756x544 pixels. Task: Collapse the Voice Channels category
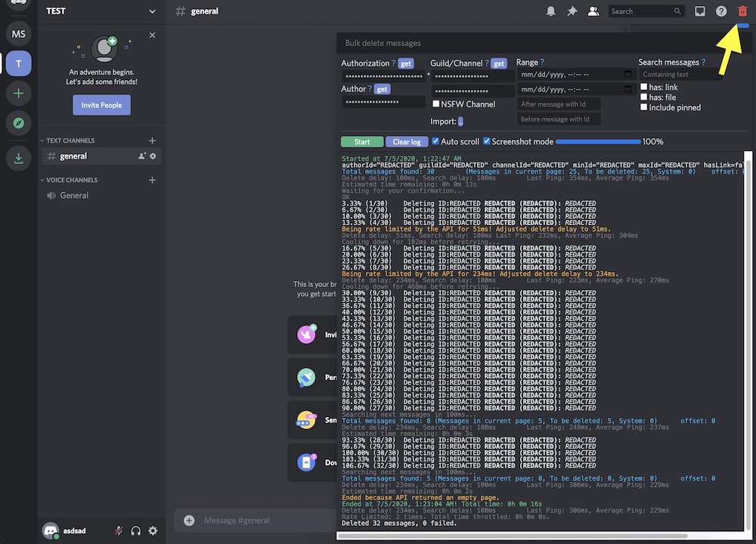[x=70, y=180]
